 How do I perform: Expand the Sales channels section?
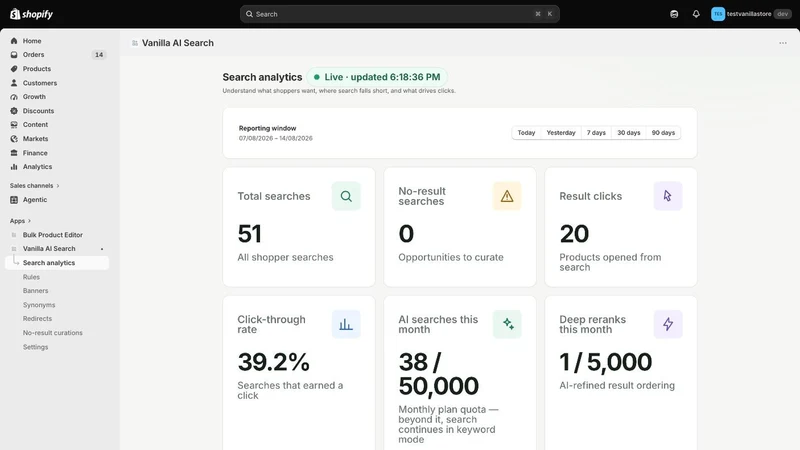34,186
